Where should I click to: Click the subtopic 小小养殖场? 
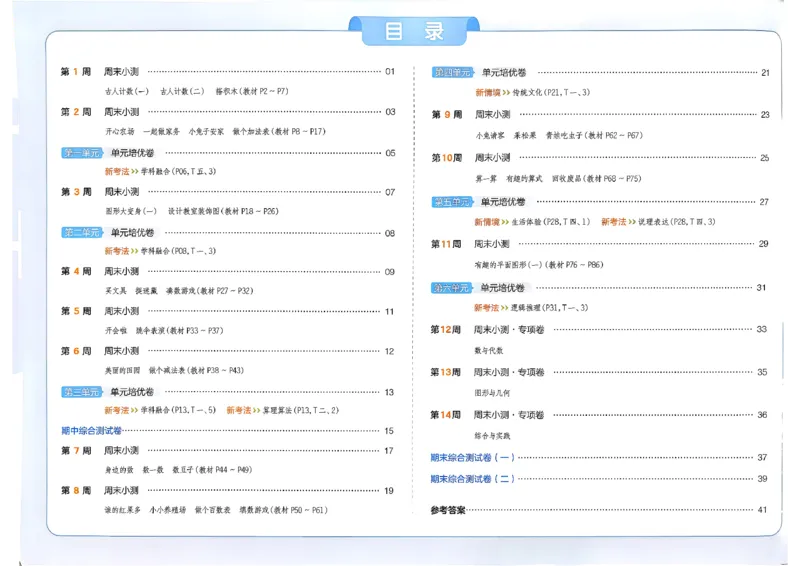pyautogui.click(x=167, y=510)
